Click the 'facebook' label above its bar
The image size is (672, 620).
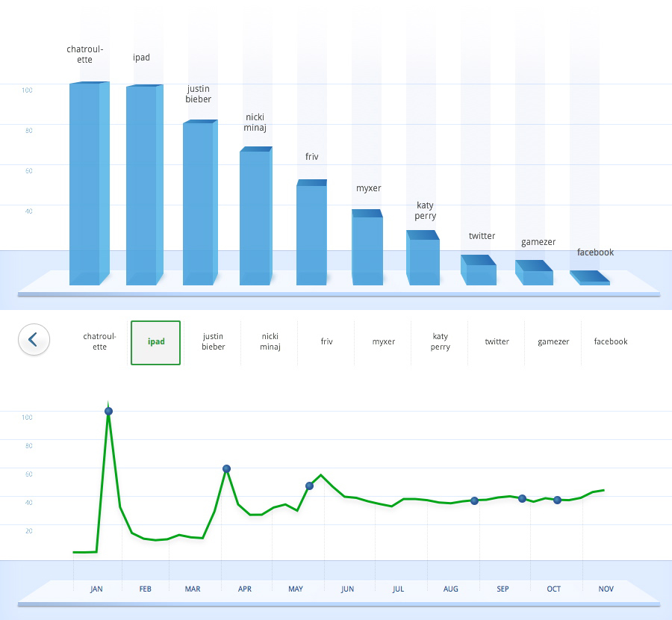595,252
